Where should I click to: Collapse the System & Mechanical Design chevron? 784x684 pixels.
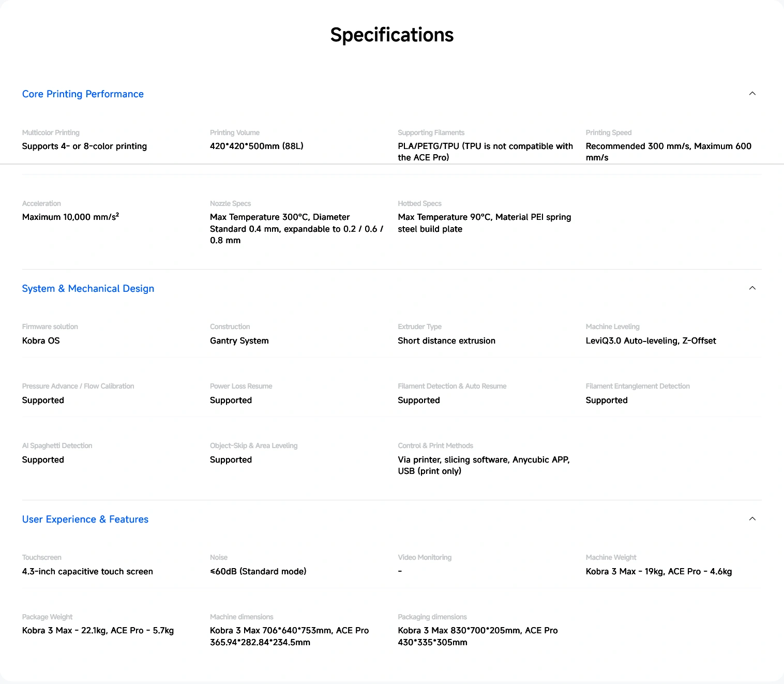[x=752, y=288]
